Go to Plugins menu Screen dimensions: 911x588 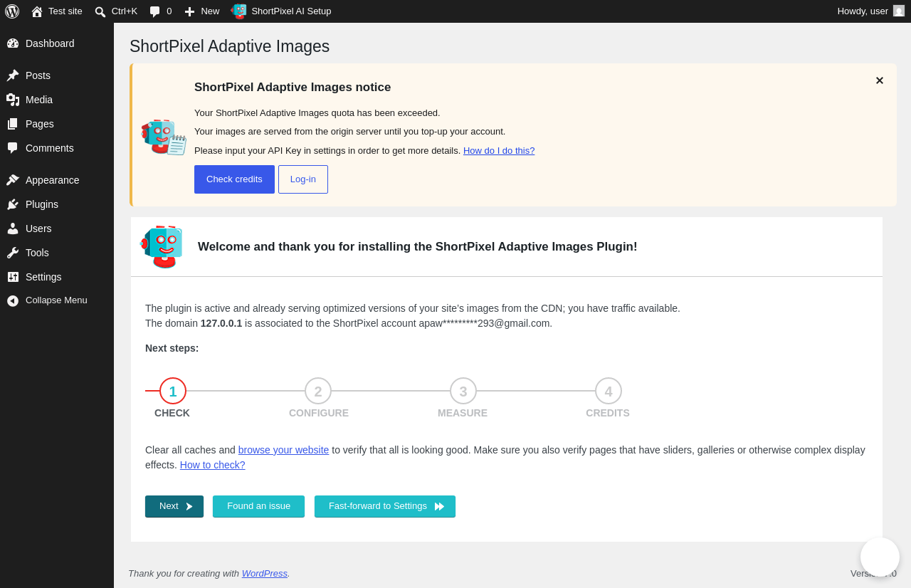point(57,204)
